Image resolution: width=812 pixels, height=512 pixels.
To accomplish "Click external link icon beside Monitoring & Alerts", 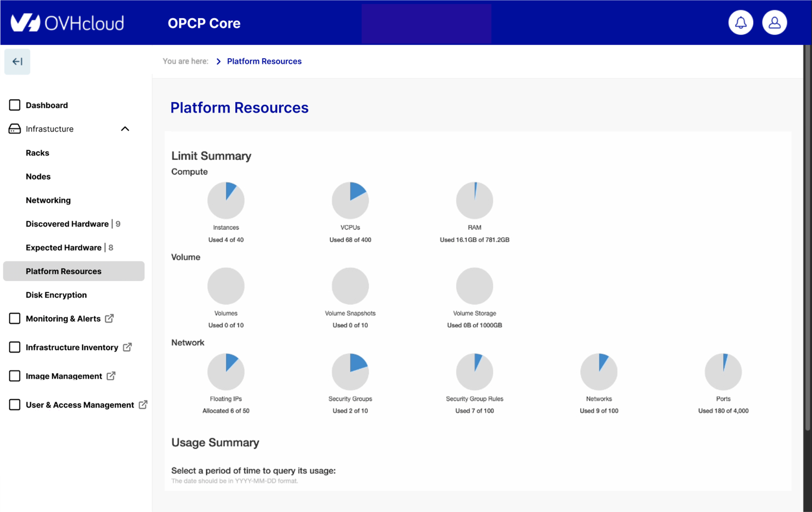I will click(109, 318).
